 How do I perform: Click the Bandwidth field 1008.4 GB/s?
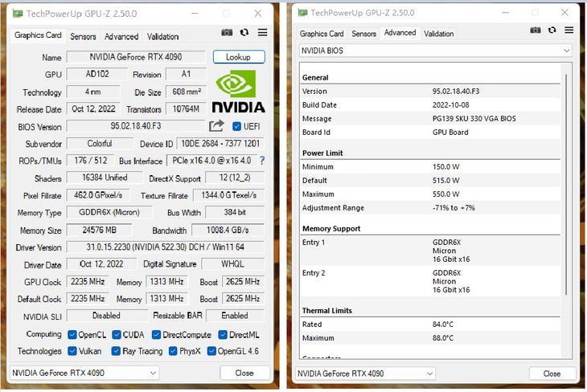228,230
